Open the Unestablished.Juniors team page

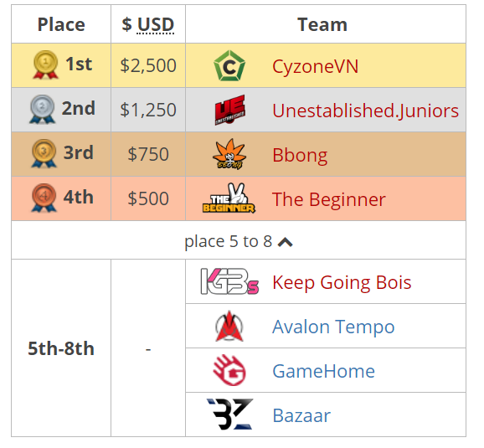tap(365, 111)
